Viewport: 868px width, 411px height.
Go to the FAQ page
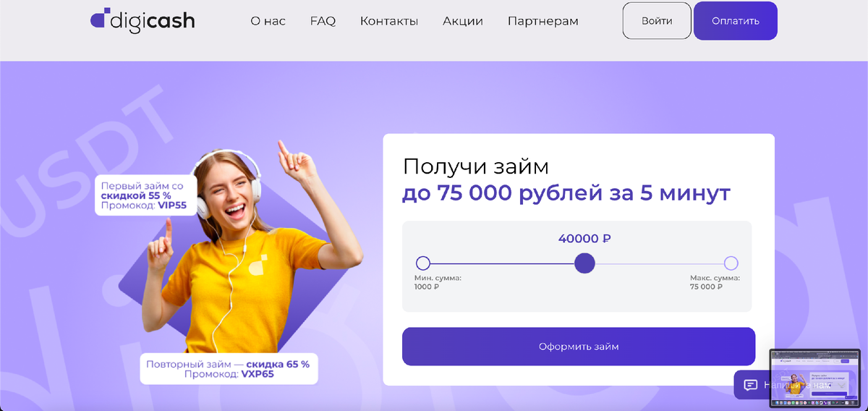tap(323, 21)
